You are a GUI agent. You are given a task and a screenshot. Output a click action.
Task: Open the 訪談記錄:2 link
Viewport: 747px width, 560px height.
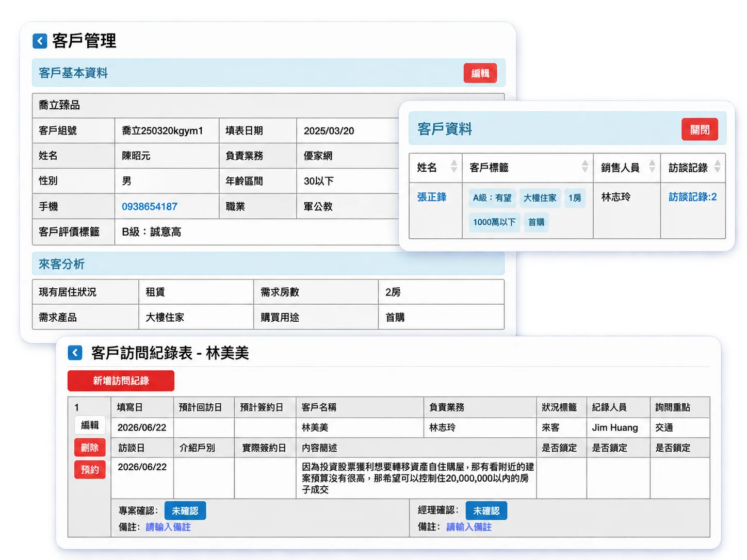click(x=693, y=197)
